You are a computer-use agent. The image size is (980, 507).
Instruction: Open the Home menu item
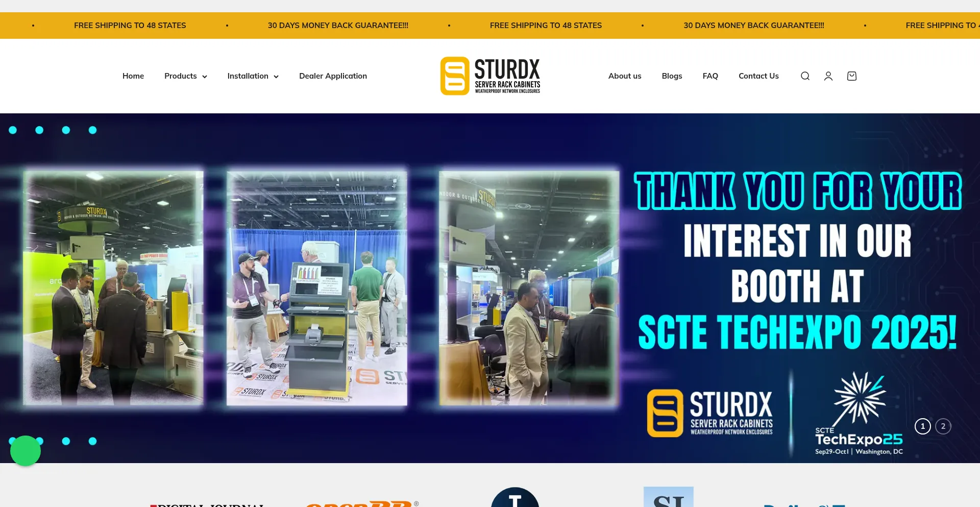point(133,76)
